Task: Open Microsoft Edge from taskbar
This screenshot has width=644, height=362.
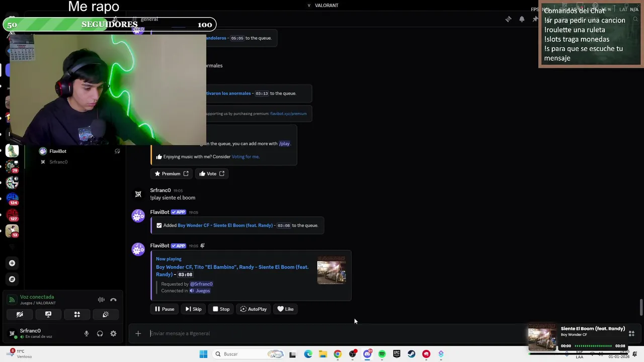Action: tap(308, 354)
